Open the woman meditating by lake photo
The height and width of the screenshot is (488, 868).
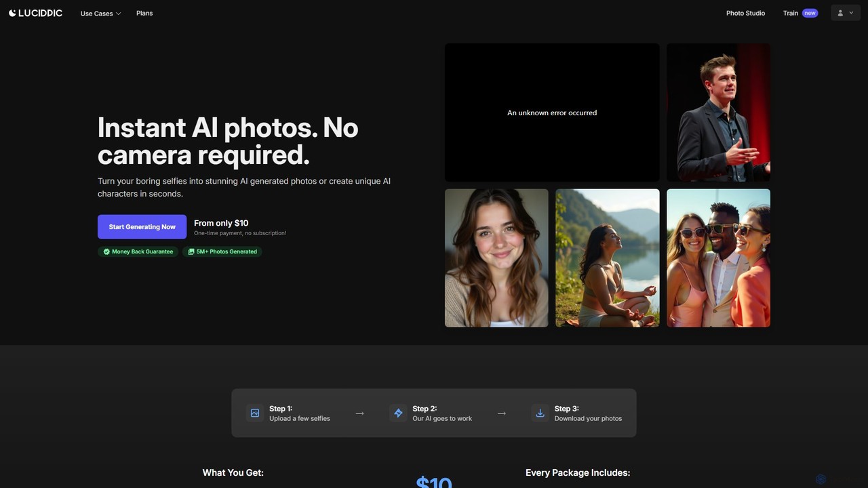point(608,258)
